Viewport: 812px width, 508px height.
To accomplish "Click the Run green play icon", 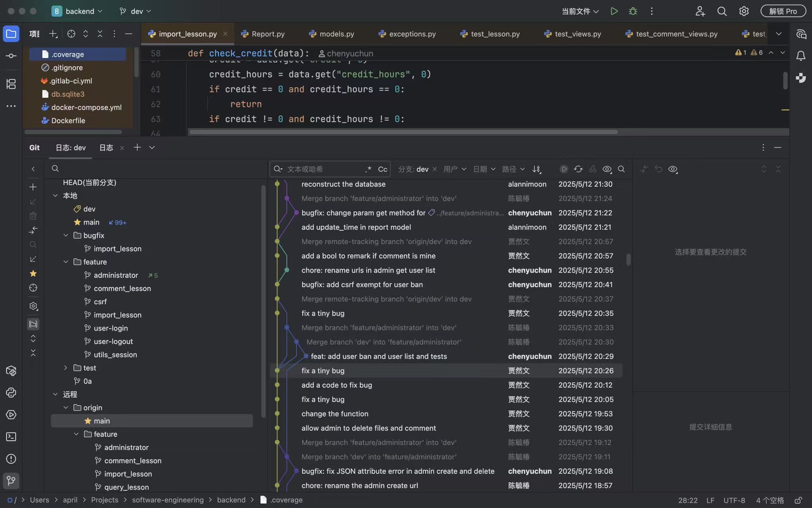I will tap(614, 11).
